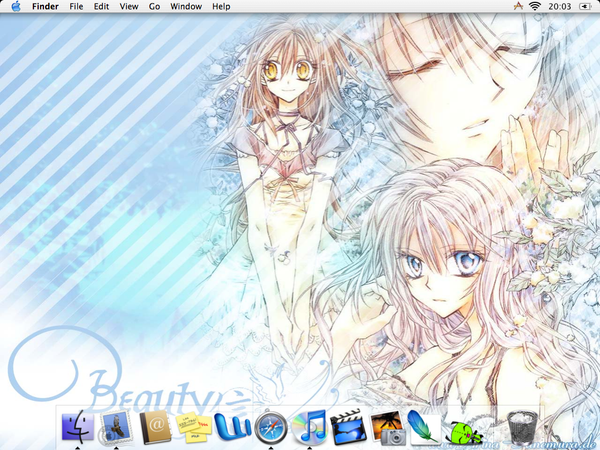Launch iTunes from the Dock
The height and width of the screenshot is (450, 600).
(309, 426)
